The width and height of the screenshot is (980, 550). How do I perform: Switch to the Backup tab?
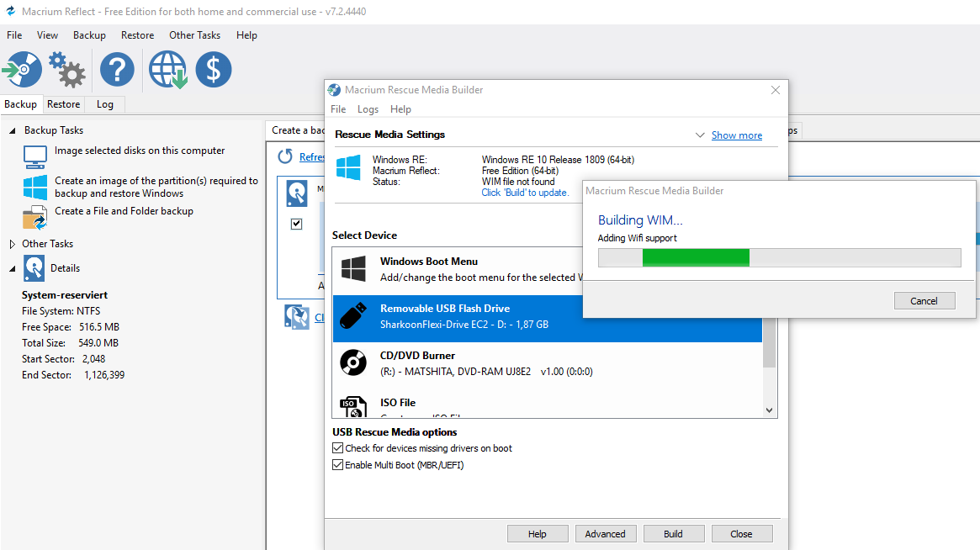(21, 104)
